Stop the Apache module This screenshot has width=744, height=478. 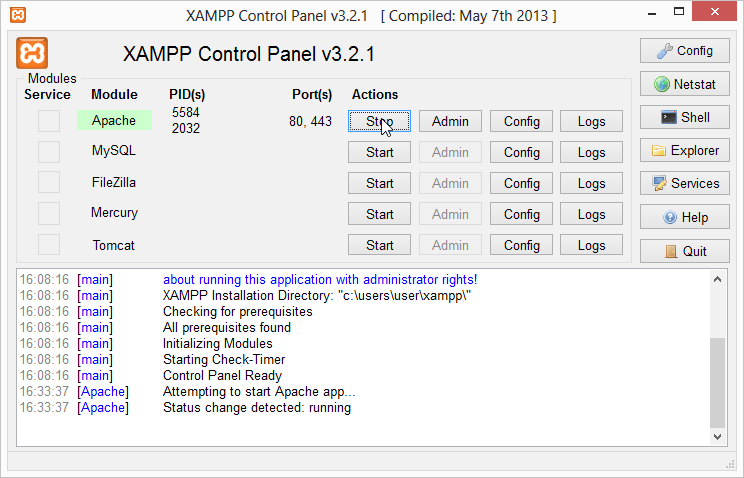pyautogui.click(x=380, y=122)
